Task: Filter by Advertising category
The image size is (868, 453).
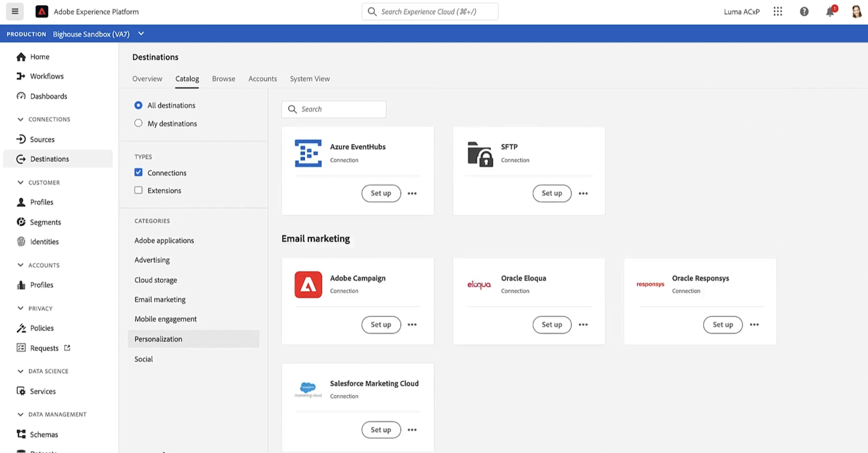Action: (152, 260)
